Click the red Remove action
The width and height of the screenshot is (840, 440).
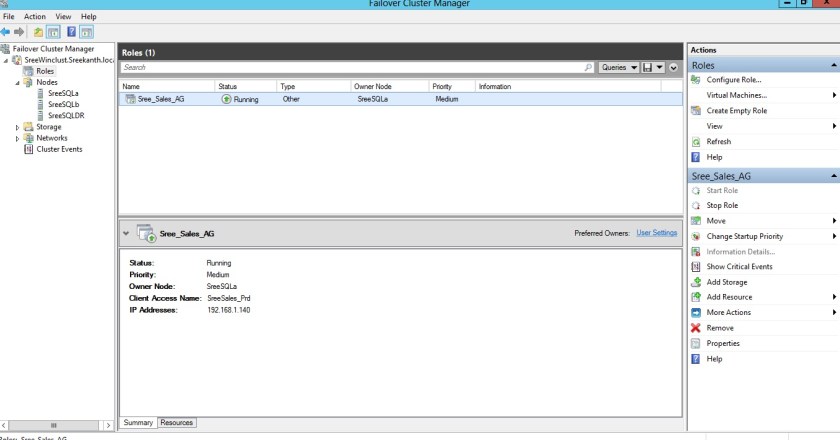click(719, 328)
